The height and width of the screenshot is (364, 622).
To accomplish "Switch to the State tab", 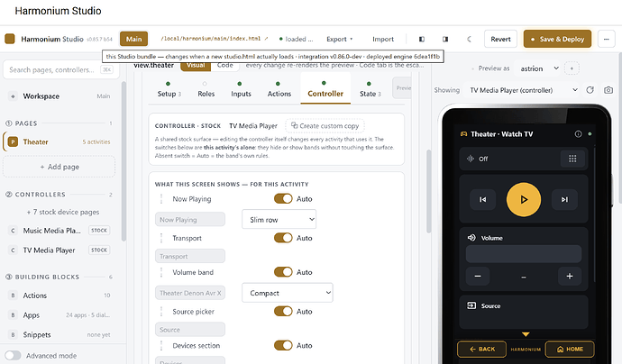I will point(370,89).
